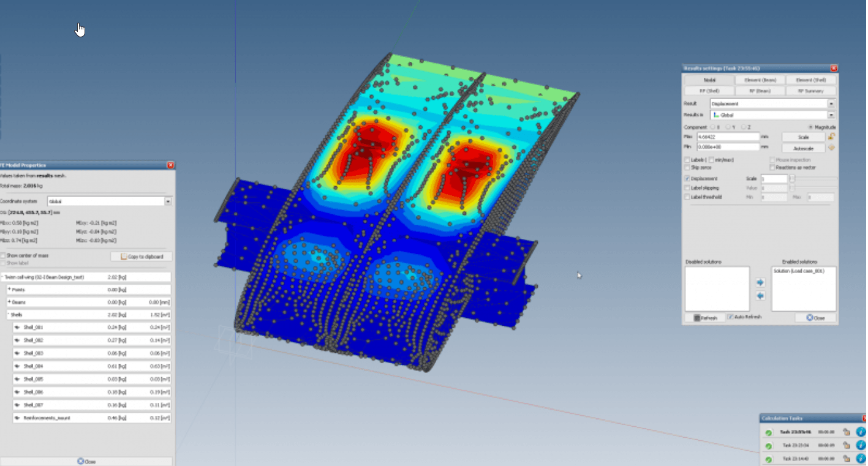Click Copy to clipboard button
This screenshot has height=466, width=868.
click(142, 257)
